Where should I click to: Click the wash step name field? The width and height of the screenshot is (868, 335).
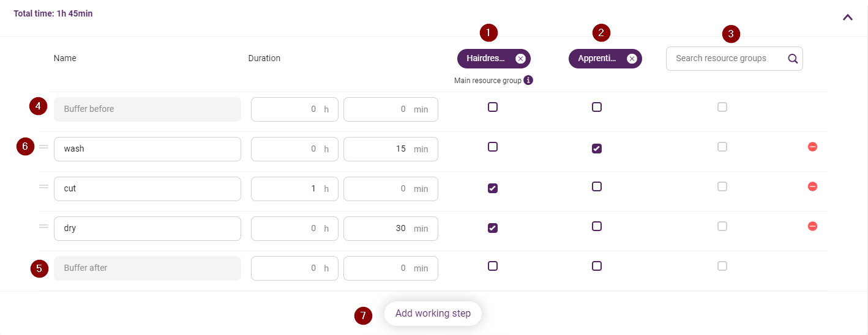click(148, 149)
